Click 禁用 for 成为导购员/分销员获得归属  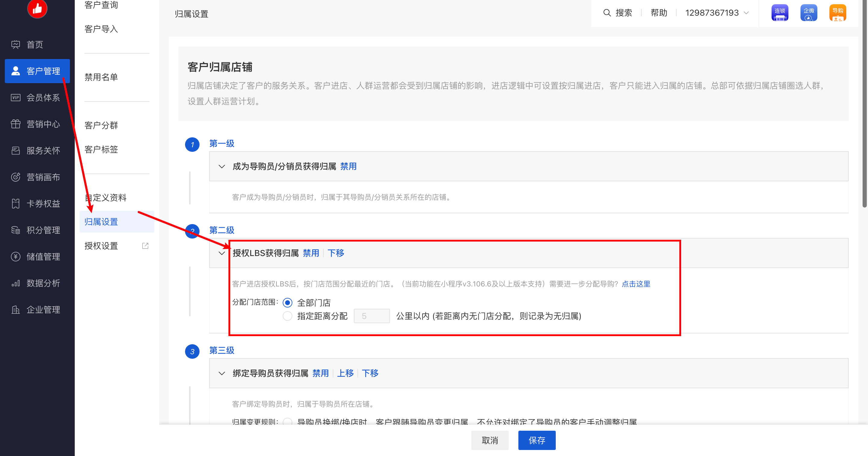point(348,166)
